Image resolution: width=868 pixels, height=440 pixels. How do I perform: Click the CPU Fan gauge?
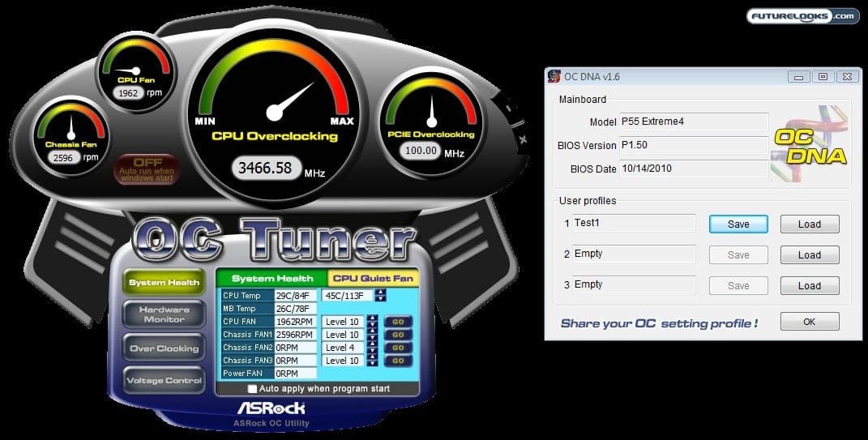(x=135, y=70)
